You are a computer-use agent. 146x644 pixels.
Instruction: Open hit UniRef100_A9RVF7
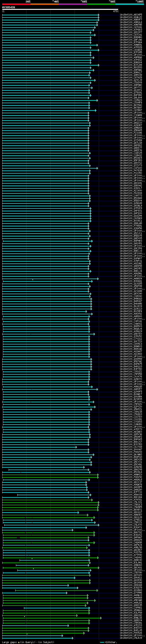click(131, 20)
